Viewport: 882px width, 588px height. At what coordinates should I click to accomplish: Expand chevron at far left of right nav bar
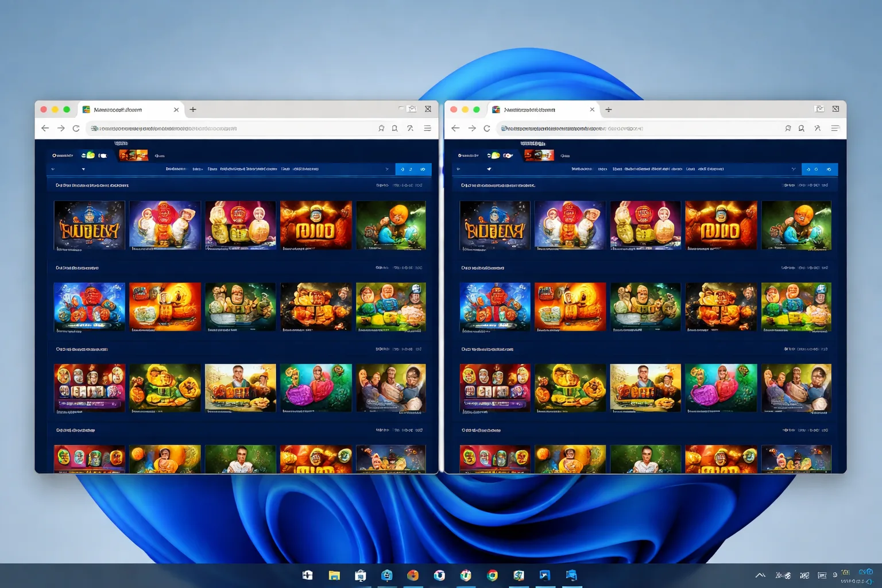(458, 169)
